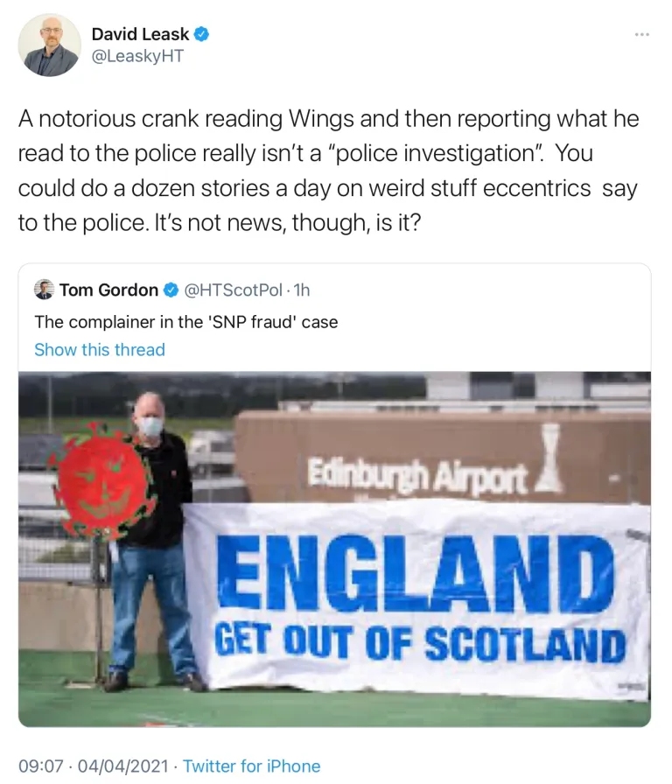672x784 pixels.
Task: Open the three-dot more options menu
Action: [x=642, y=34]
